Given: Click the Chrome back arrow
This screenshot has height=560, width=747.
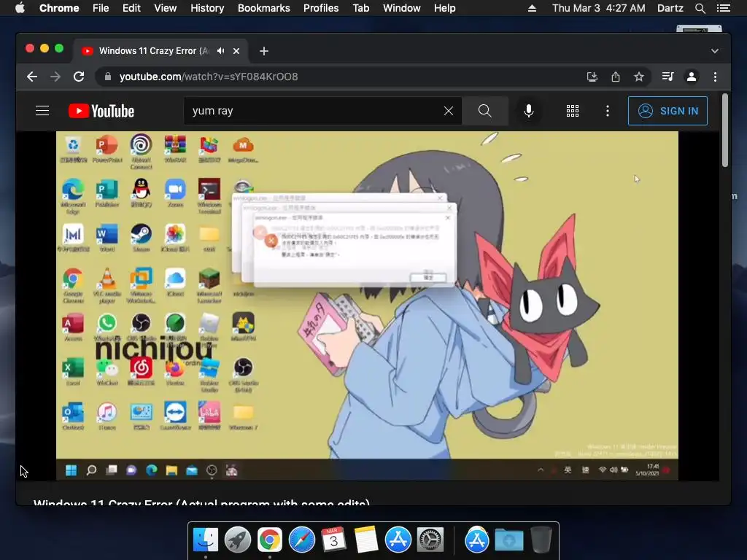Looking at the screenshot, I should (x=32, y=77).
